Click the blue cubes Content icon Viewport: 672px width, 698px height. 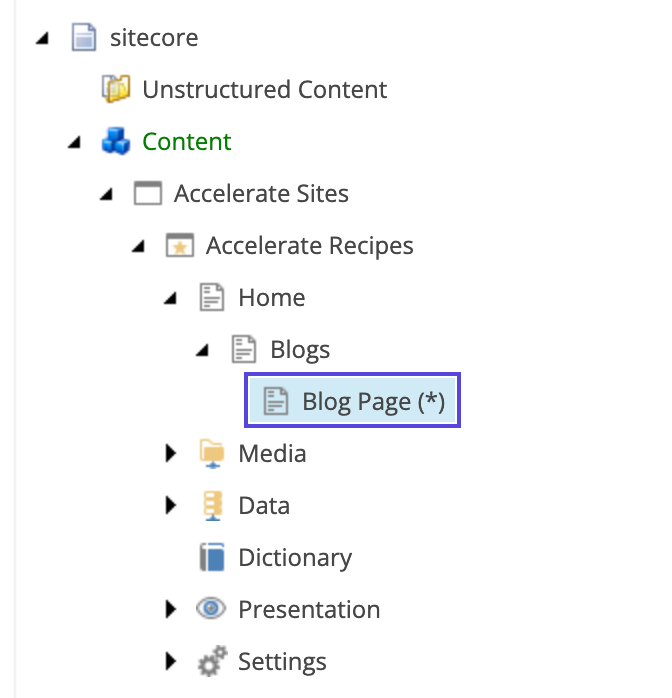point(116,142)
